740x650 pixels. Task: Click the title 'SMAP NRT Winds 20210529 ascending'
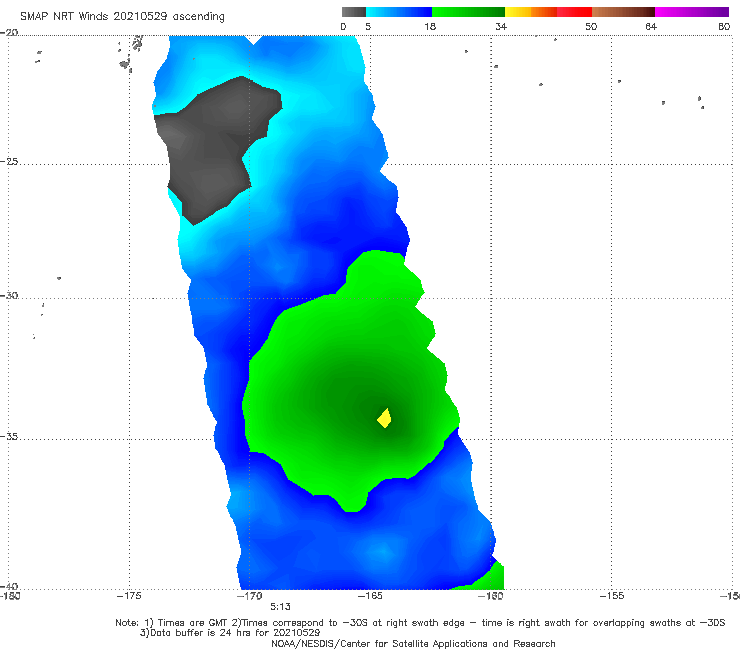tap(122, 16)
